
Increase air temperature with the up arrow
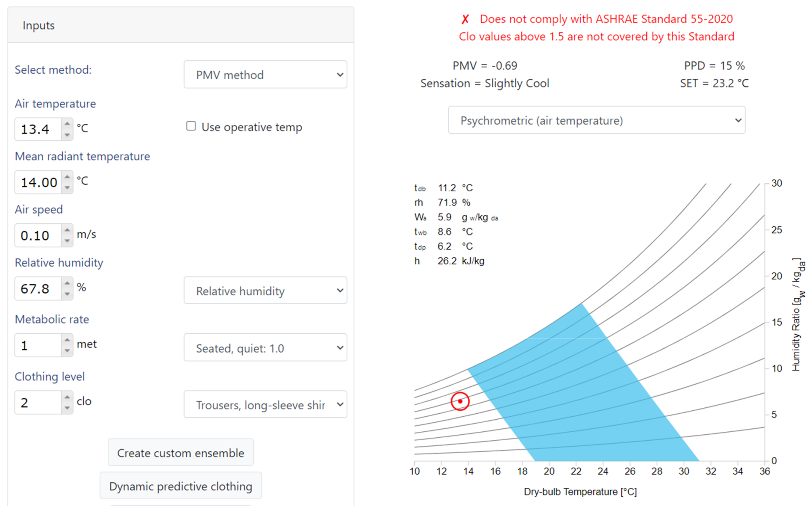67,124
